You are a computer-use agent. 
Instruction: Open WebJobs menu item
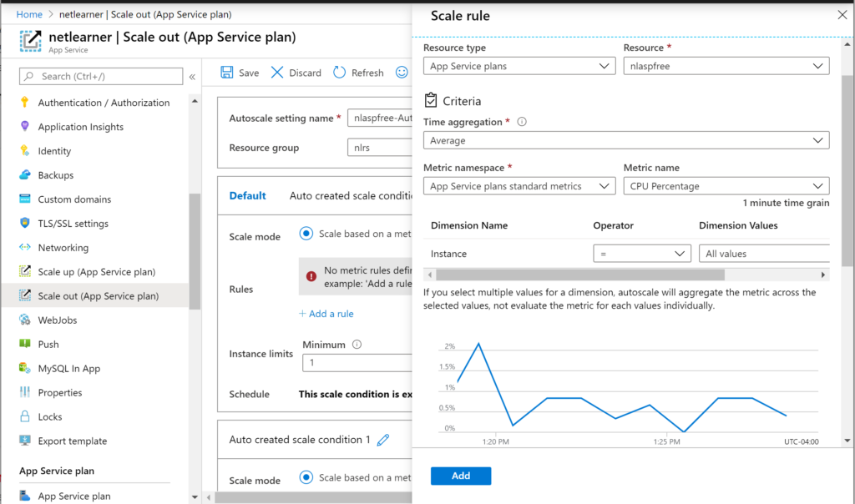[x=58, y=320]
